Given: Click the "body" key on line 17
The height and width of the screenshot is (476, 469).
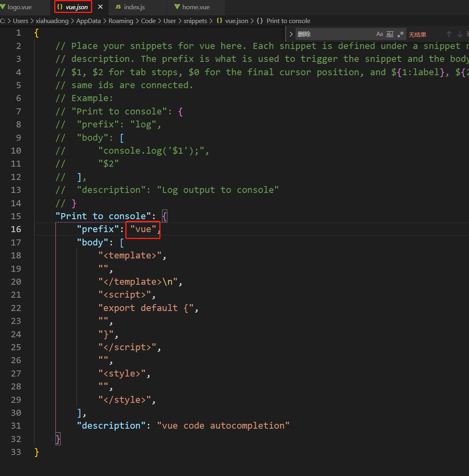Looking at the screenshot, I should (x=93, y=242).
